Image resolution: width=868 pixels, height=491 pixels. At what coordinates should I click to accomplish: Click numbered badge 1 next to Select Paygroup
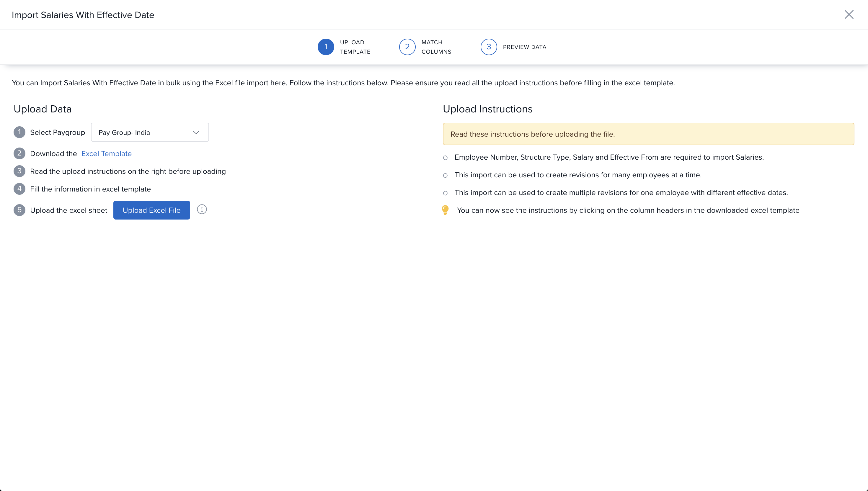tap(19, 132)
